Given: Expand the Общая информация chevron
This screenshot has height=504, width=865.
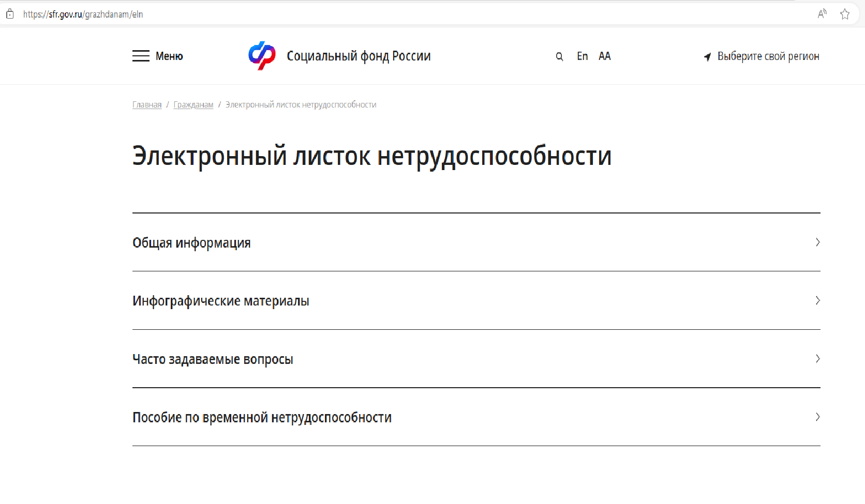Looking at the screenshot, I should pyautogui.click(x=817, y=242).
